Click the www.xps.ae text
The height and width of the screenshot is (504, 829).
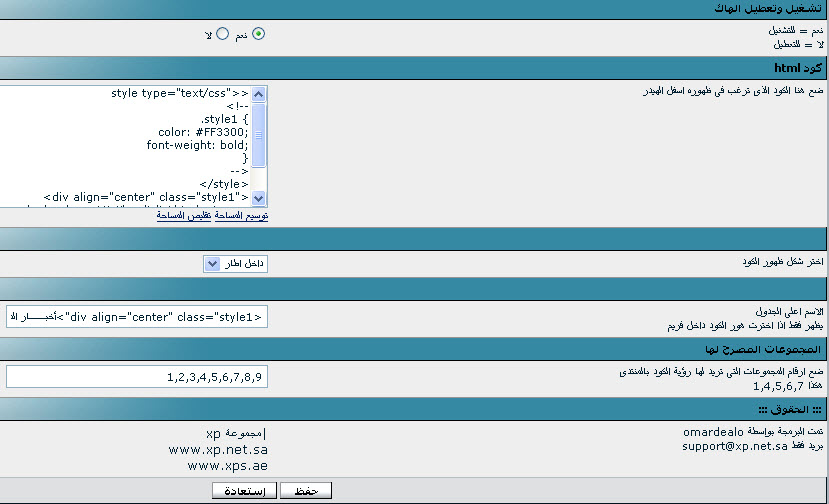[227, 465]
